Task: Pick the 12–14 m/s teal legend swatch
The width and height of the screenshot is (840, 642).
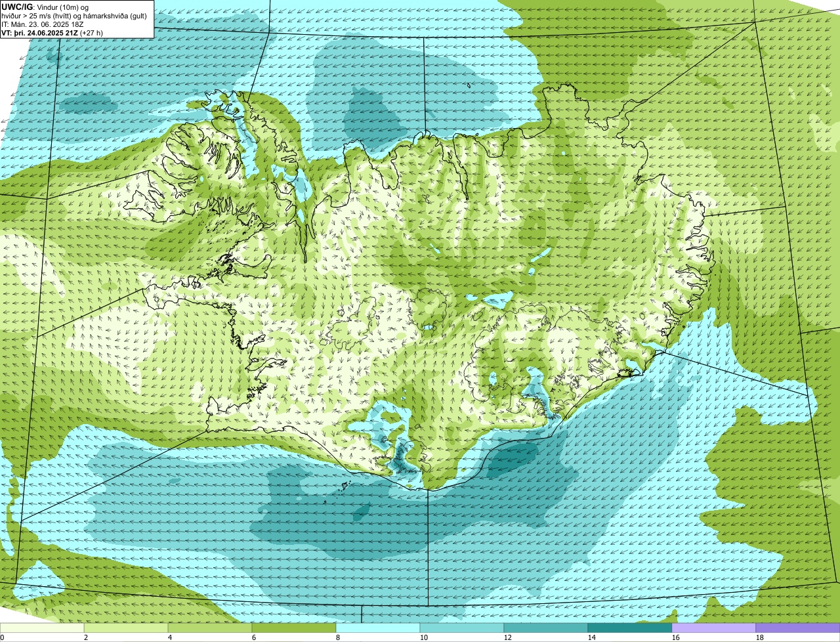Action: click(546, 628)
